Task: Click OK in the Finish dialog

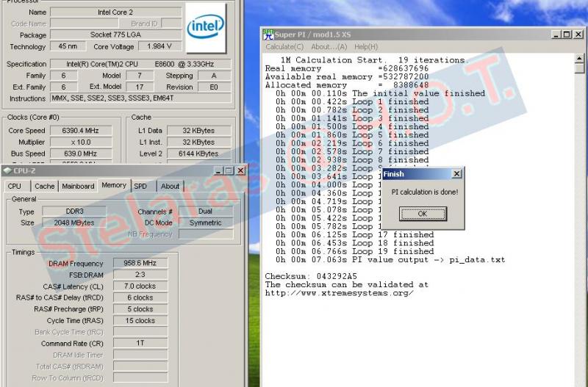Action: (x=423, y=214)
